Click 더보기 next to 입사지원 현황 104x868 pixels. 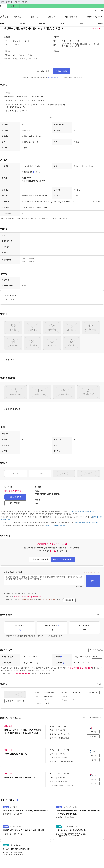(x=100, y=615)
